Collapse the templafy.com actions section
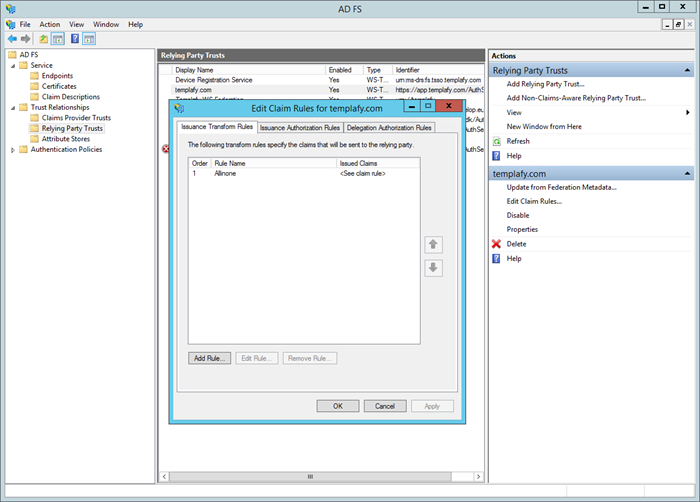The image size is (700, 502). point(687,173)
